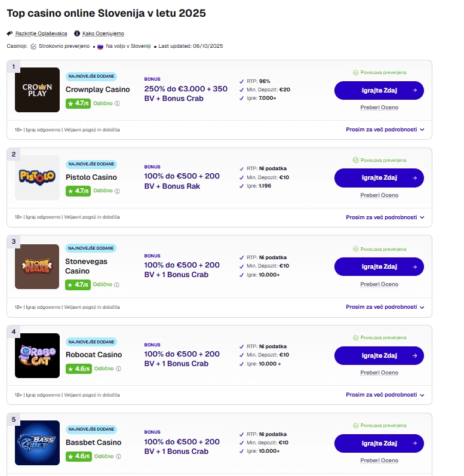Click the Bassbet Casino logo
464x476 pixels.
pos(37,443)
